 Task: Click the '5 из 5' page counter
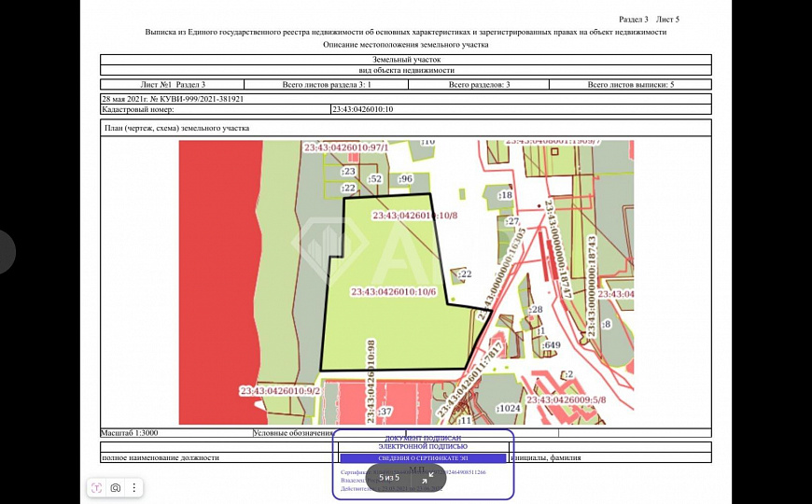click(389, 477)
